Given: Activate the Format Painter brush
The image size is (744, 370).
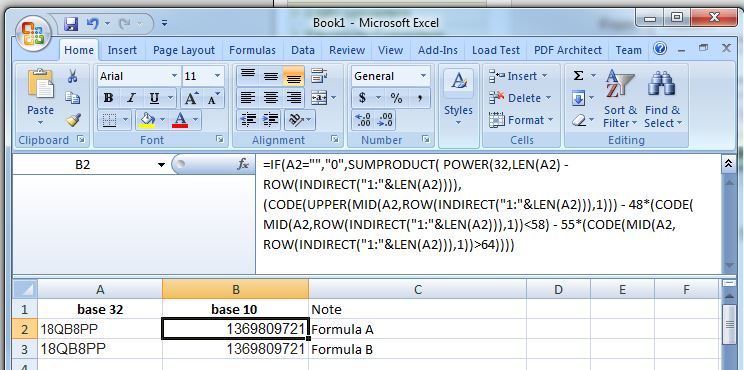Looking at the screenshot, I should (x=73, y=120).
